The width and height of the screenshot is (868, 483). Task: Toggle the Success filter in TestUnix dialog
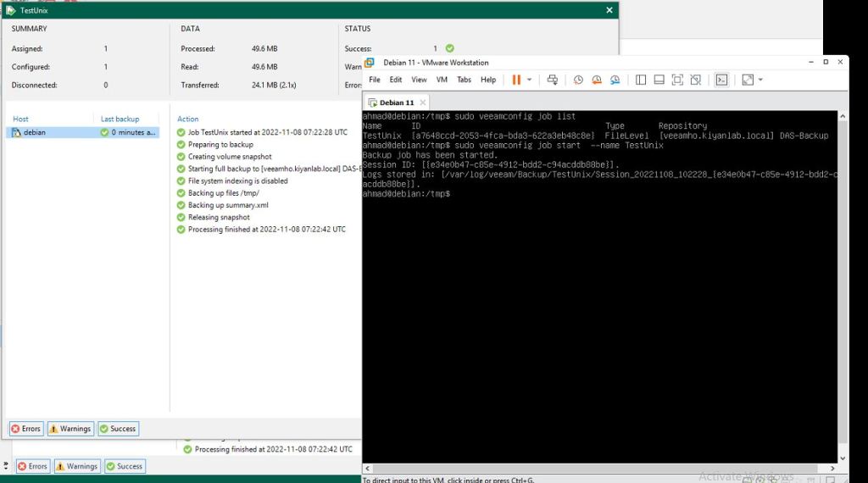pos(118,429)
